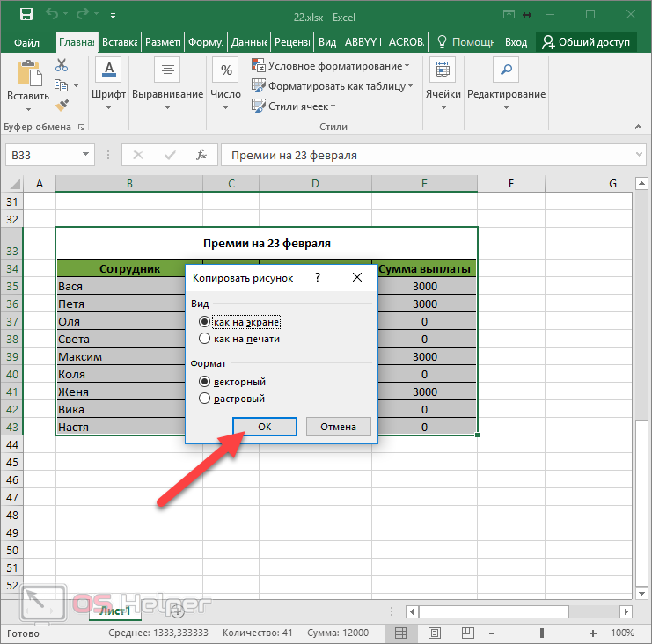Click the vertical scrollbar up arrow
Screen dimensions: 652x644
(641, 183)
